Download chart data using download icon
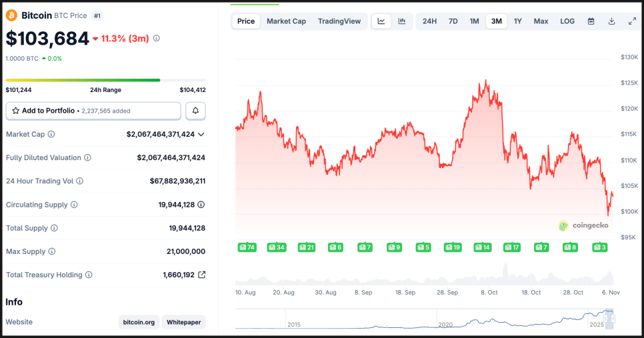The height and width of the screenshot is (338, 644). [x=611, y=21]
